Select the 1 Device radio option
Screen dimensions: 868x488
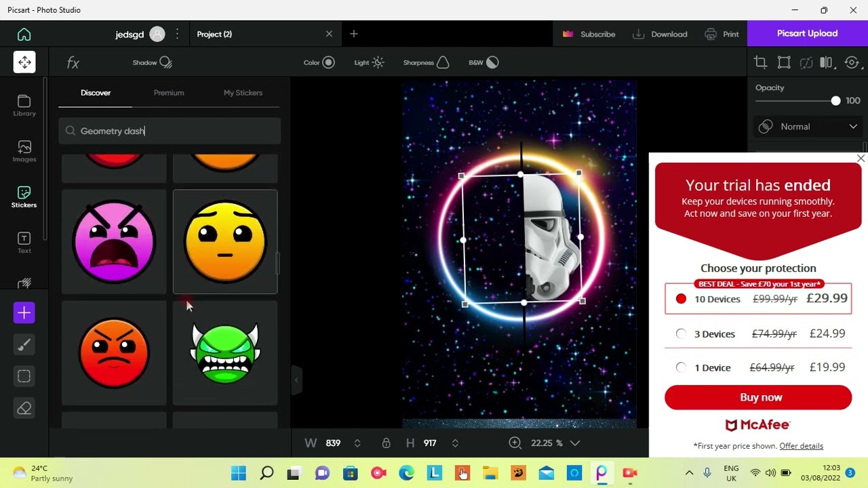pos(681,367)
